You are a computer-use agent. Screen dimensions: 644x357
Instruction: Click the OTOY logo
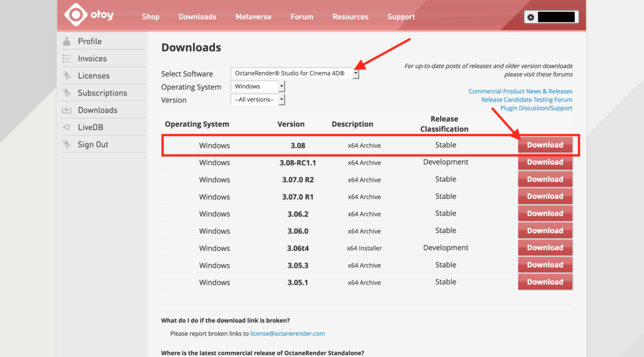click(89, 15)
